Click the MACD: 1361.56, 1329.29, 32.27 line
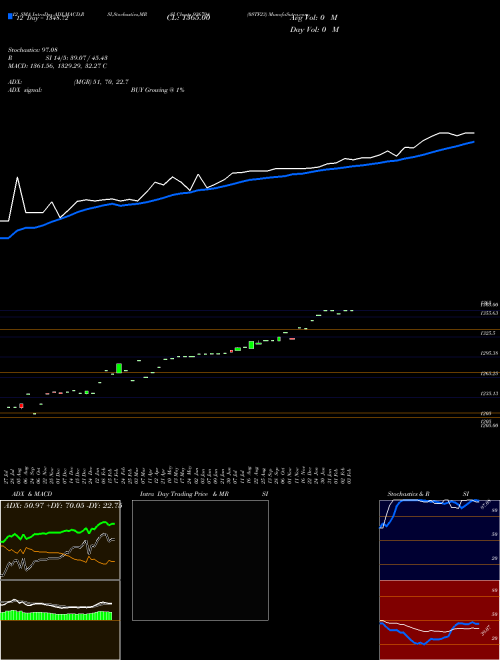This screenshot has height=660, width=500. point(57,66)
